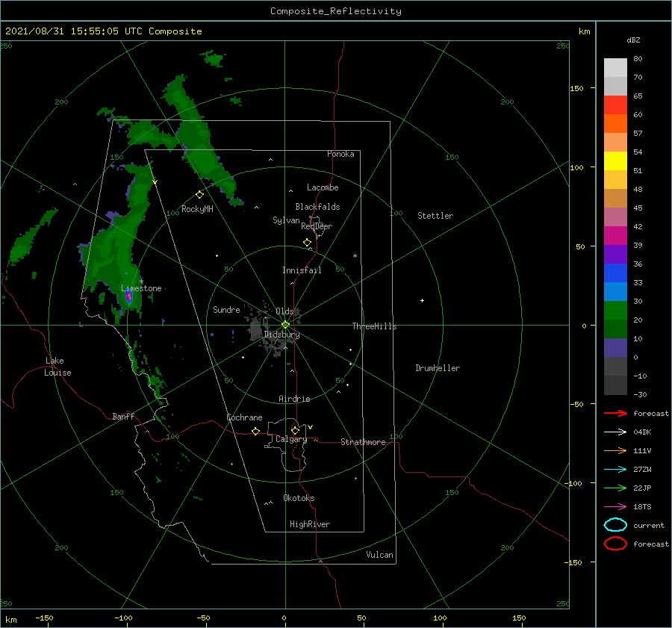Click the Lake Louise label
Image resolution: width=672 pixels, height=628 pixels.
point(57,367)
